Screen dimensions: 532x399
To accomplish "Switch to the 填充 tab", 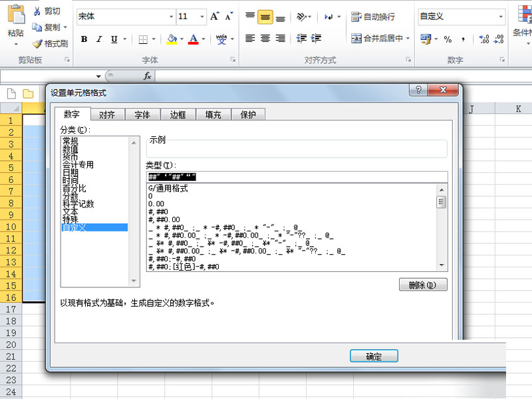I will tap(213, 115).
